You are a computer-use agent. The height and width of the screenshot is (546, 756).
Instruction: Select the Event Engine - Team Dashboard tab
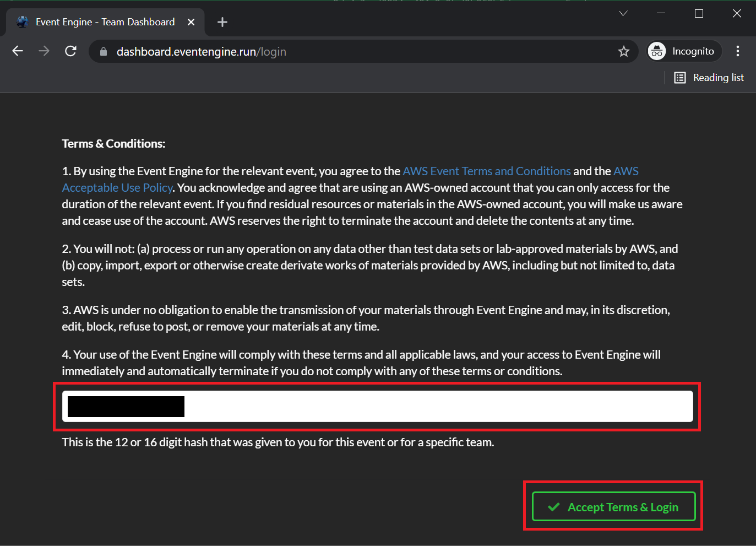pos(105,22)
